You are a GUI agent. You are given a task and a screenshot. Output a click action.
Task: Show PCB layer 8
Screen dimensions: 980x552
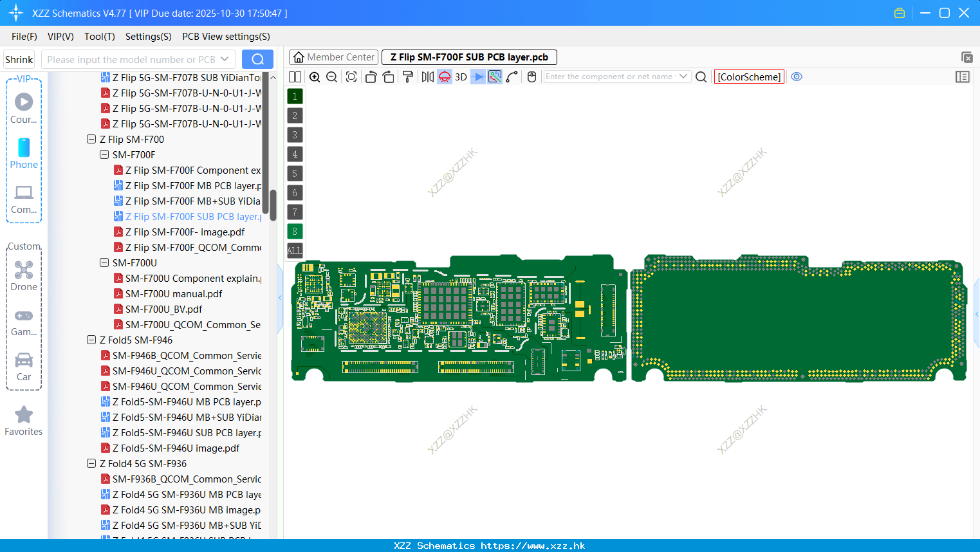pos(295,232)
